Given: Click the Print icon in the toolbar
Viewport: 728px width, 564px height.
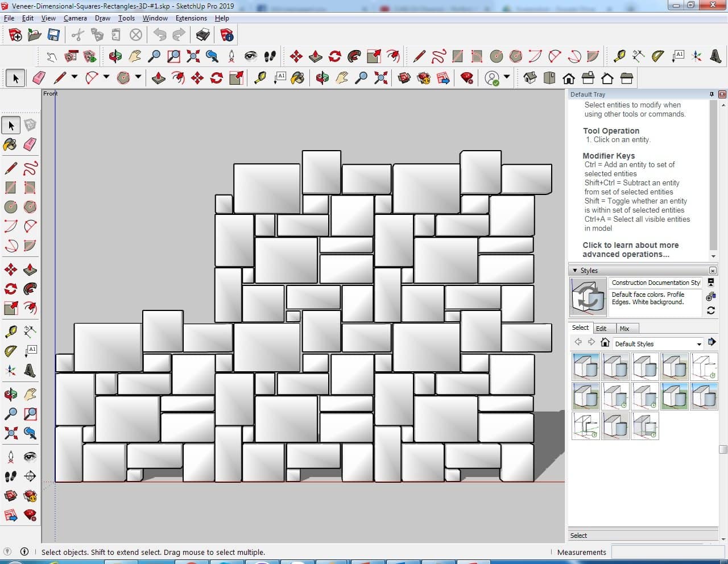Looking at the screenshot, I should tap(203, 35).
